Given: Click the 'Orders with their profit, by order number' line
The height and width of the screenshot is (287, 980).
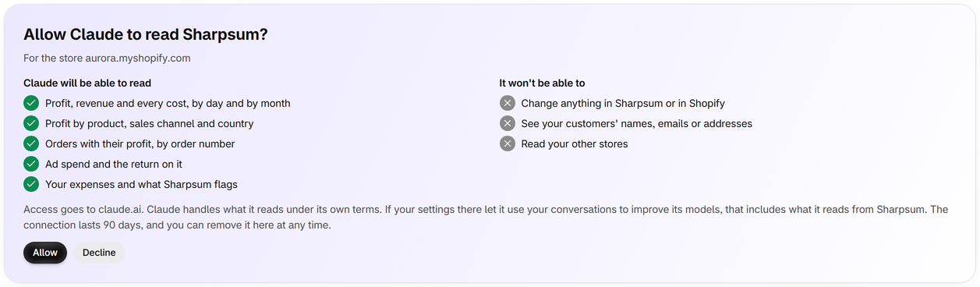Looking at the screenshot, I should (x=140, y=143).
